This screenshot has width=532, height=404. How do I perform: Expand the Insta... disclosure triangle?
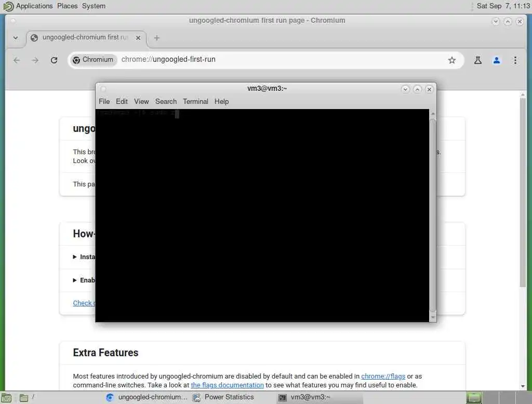coord(75,257)
